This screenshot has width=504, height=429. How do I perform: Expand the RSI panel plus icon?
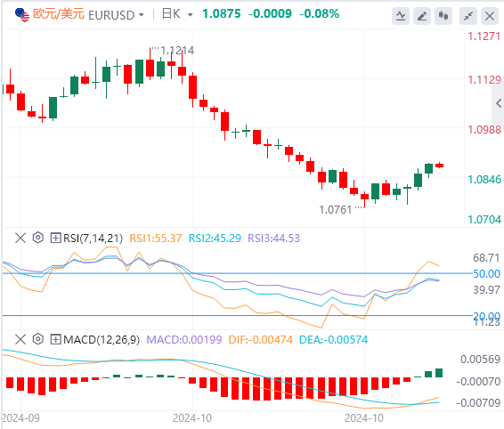[55, 239]
